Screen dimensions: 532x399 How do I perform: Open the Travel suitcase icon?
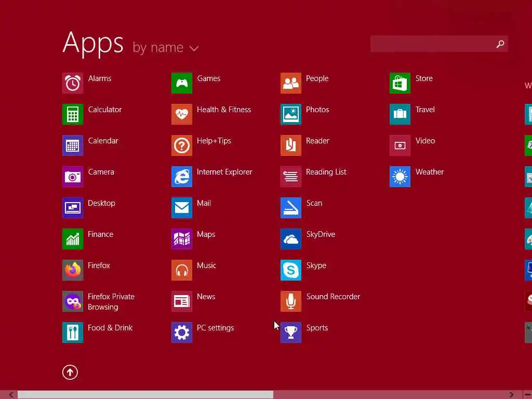400,114
